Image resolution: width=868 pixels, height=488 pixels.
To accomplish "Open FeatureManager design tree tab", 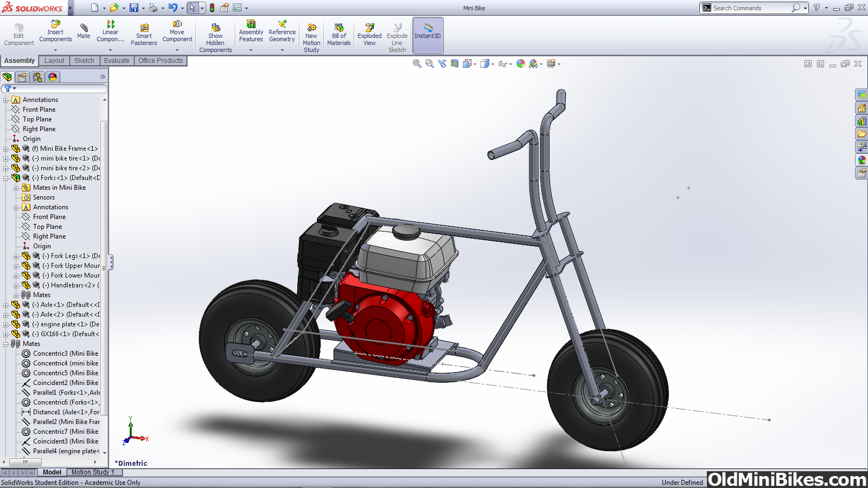I will 7,77.
